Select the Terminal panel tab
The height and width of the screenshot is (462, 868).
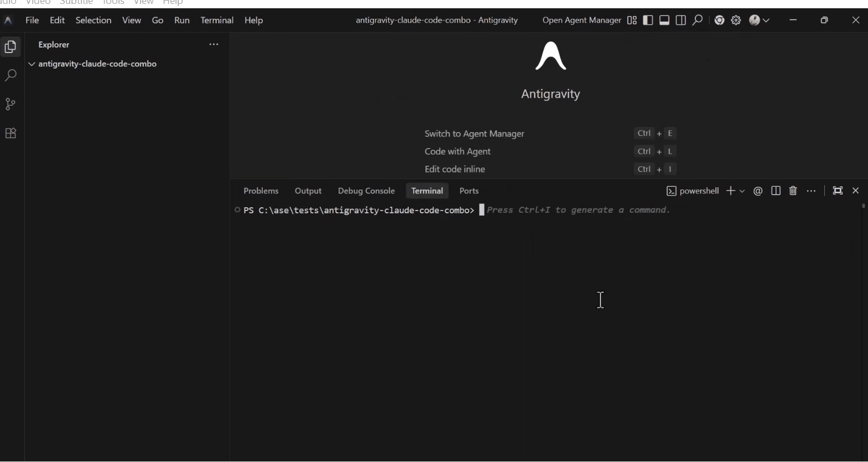[x=427, y=191]
